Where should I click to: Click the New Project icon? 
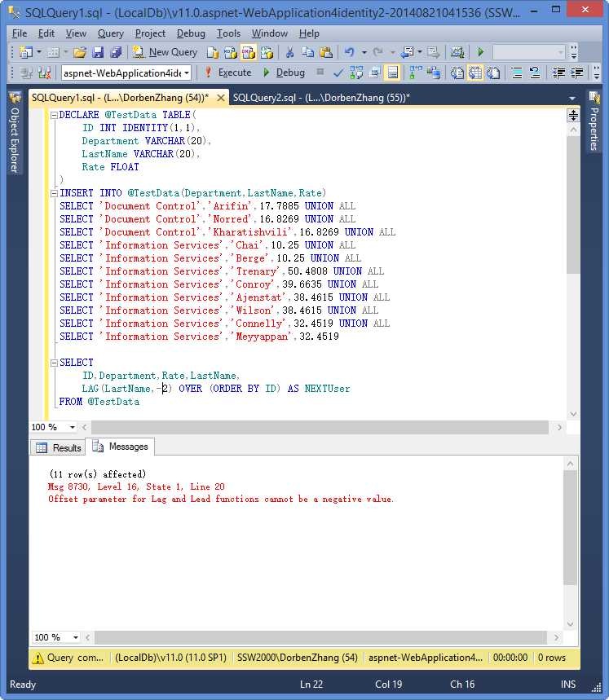[26, 52]
